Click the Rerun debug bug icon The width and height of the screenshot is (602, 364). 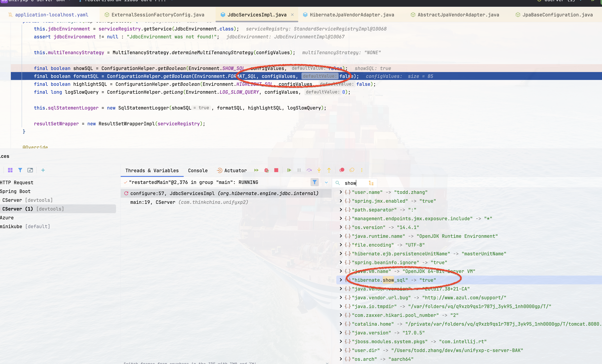point(266,170)
